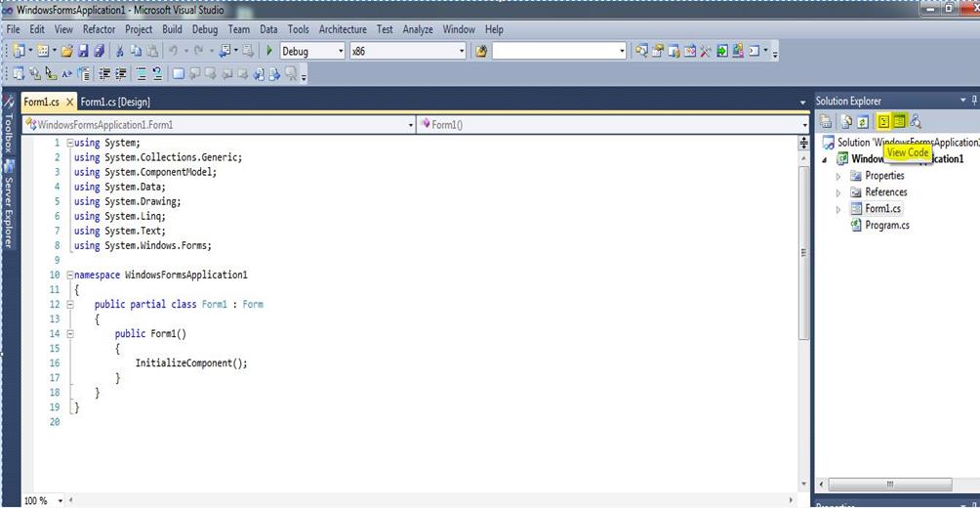Open the zoom 100 % dropdown
980x508 pixels.
click(61, 501)
